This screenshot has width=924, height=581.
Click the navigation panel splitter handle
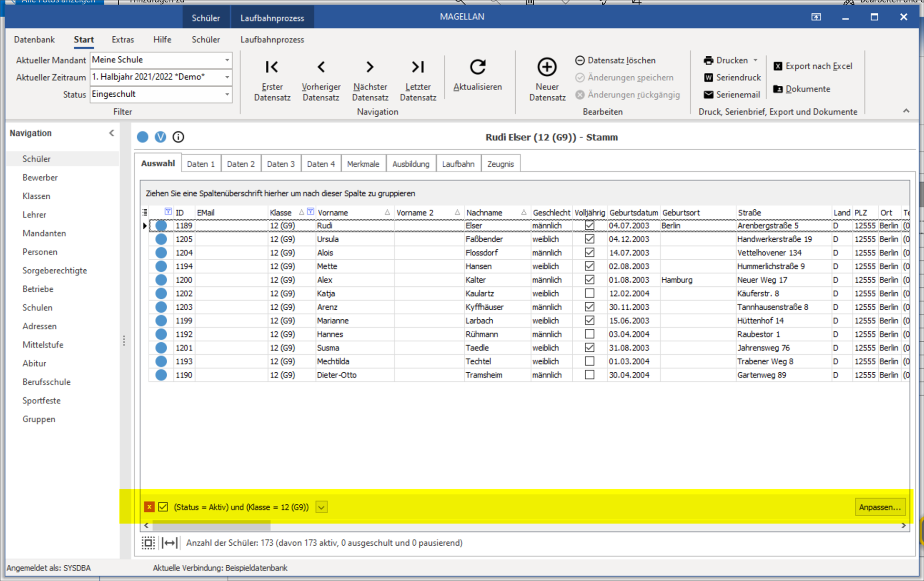pos(124,340)
